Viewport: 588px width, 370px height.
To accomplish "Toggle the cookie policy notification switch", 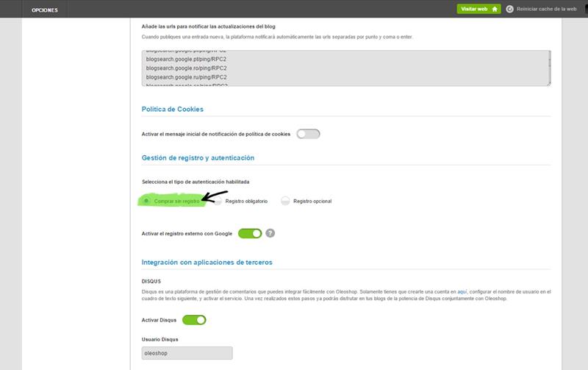I will pyautogui.click(x=309, y=134).
